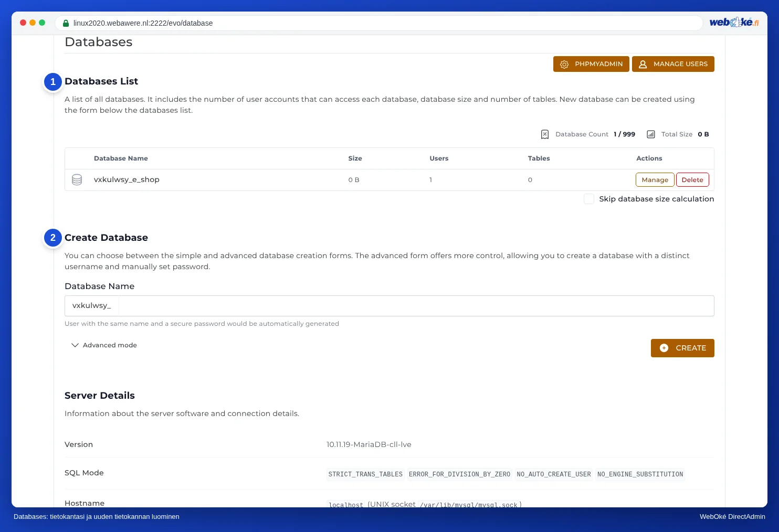Delete the vxkulwsy_e_shop database
Viewport: 779px width, 532px height.
(x=692, y=180)
